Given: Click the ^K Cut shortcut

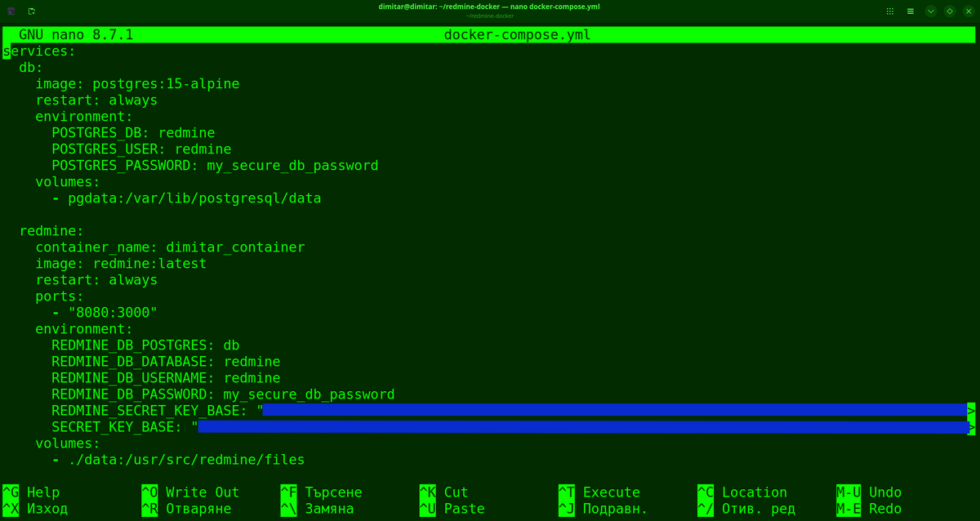Looking at the screenshot, I should [x=444, y=492].
